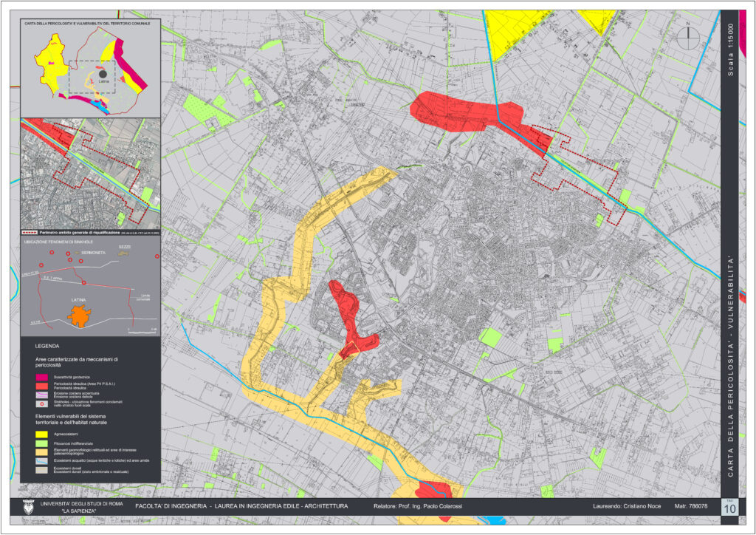The image size is (756, 535).
Task: Click the 'Fitocenosi indifferenziate' legend label
Action: 73,443
